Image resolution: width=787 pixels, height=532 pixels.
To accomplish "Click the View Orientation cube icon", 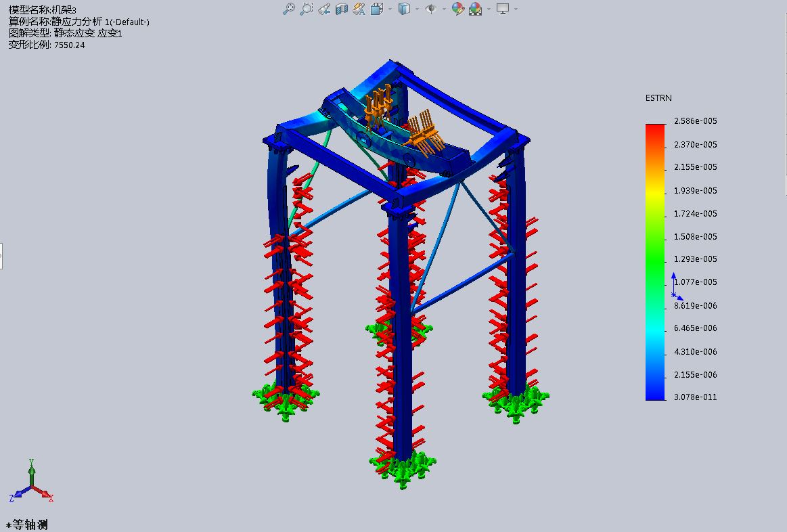I will (377, 9).
